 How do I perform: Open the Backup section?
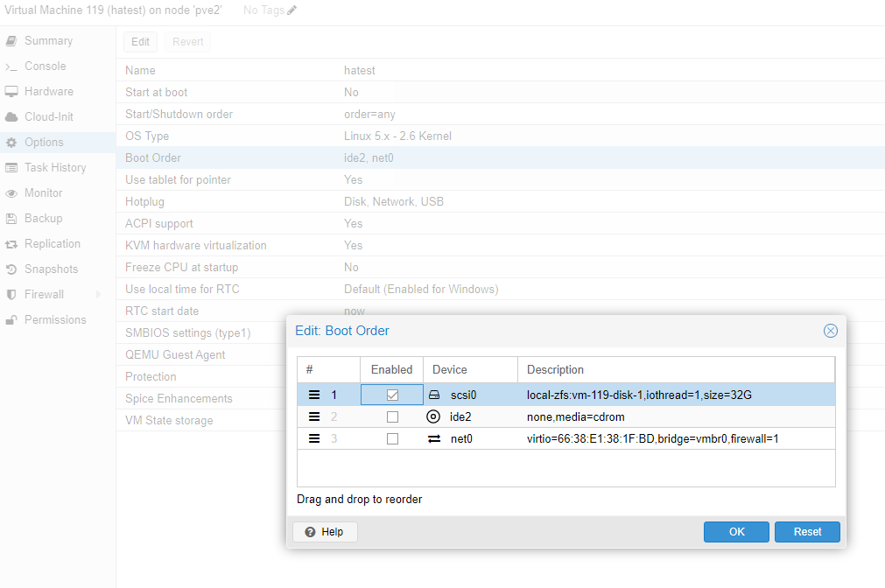pos(58,219)
